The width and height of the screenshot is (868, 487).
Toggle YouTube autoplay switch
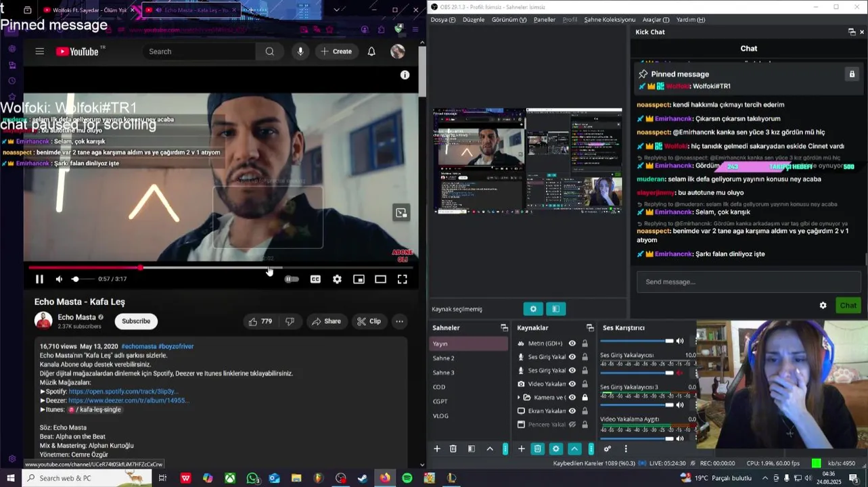coord(292,279)
